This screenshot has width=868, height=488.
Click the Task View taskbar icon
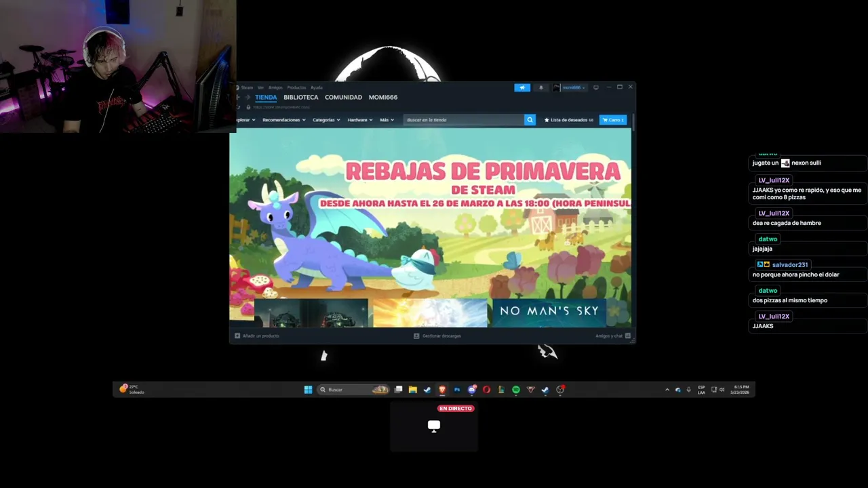point(399,390)
